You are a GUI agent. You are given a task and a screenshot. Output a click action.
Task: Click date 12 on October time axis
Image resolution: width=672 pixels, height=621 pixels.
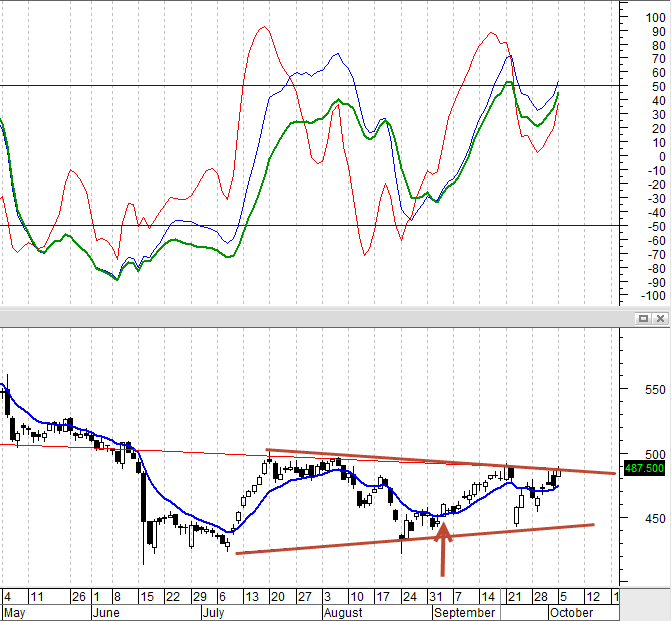[x=593, y=597]
